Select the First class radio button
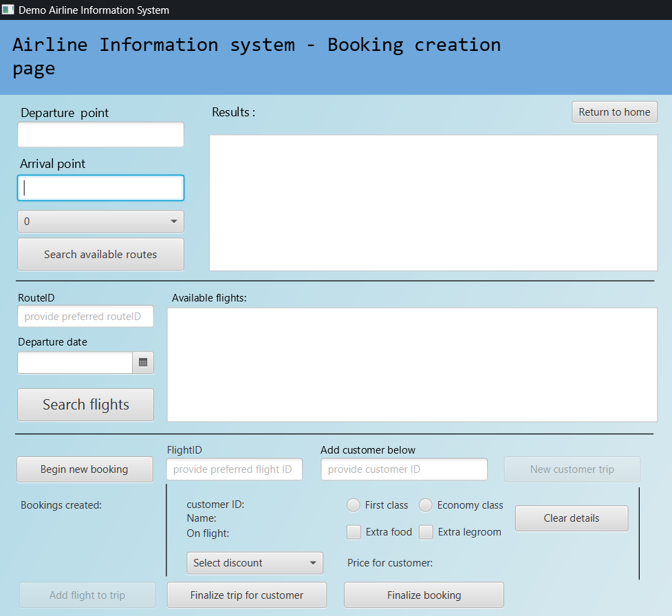This screenshot has width=672, height=616. 353,505
